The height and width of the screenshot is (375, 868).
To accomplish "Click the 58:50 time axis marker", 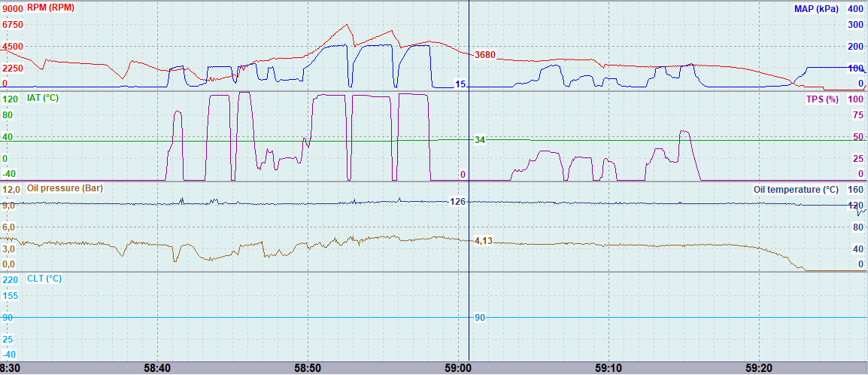I will [307, 369].
